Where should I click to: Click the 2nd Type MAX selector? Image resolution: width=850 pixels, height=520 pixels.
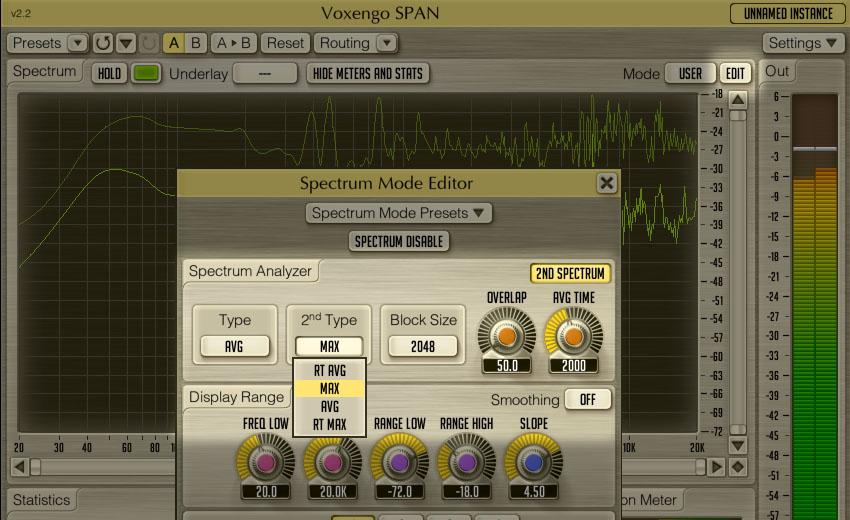329,346
